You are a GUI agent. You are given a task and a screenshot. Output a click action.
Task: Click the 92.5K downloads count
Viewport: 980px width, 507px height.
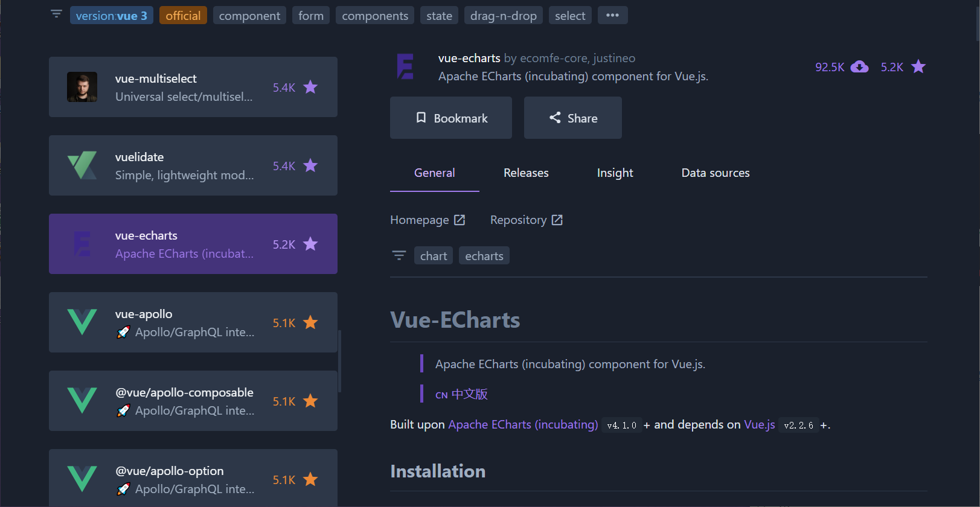tap(830, 67)
